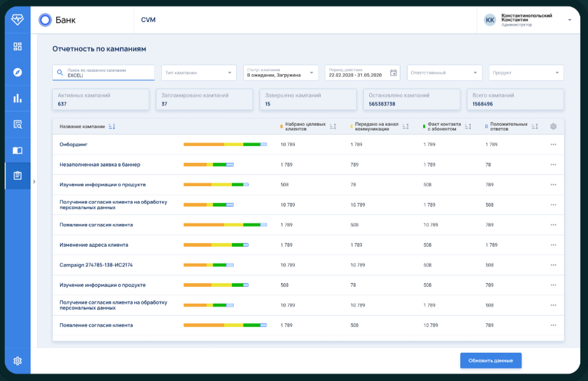Open table column settings gear icon
588x381 pixels.
553,126
